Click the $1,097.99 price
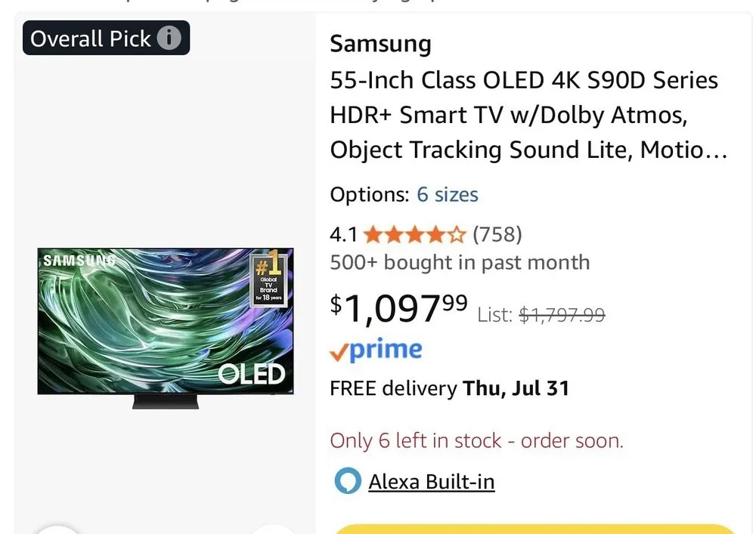Screen dimensions: 756x534 click(398, 309)
